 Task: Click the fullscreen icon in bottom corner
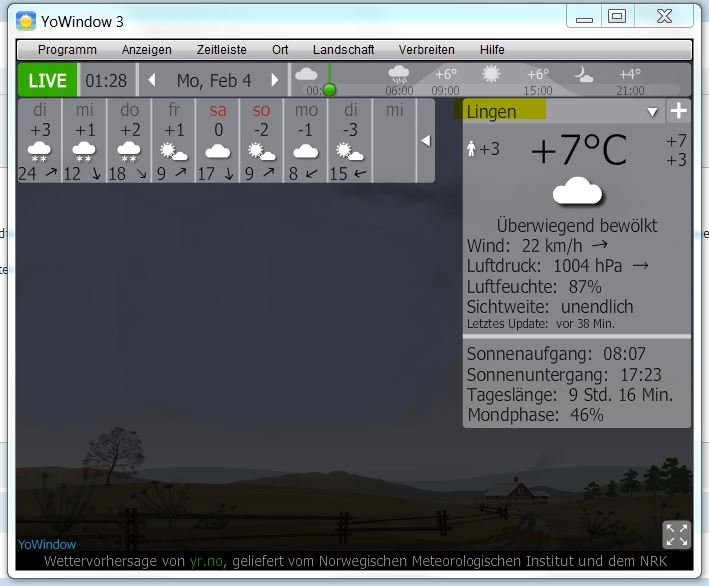click(676, 534)
